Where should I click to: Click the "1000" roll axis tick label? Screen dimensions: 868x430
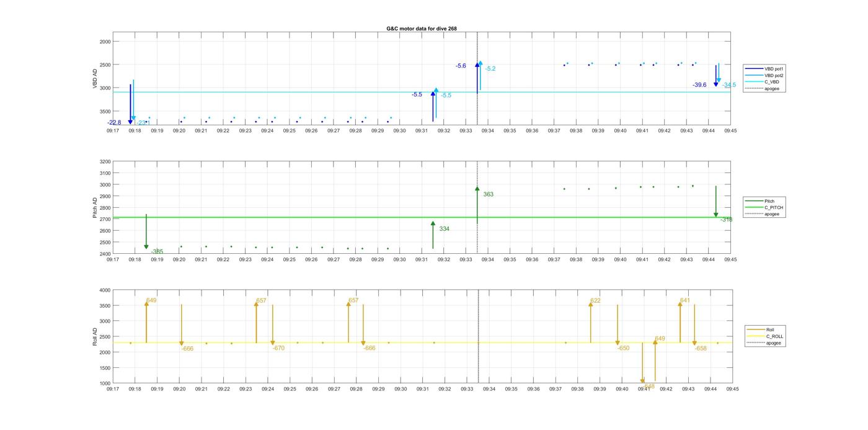[x=105, y=383]
